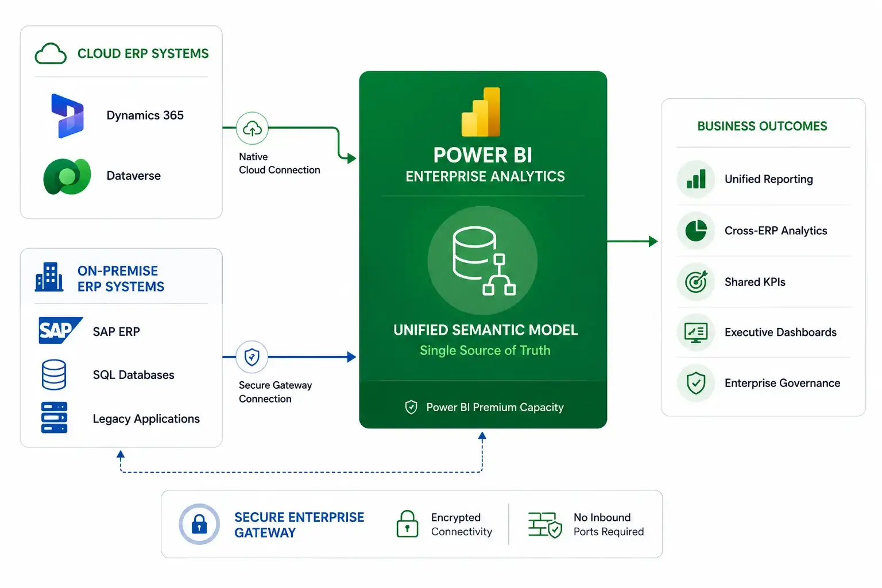This screenshot has width=882, height=588.
Task: Click the On-Premise ERP Systems heading
Action: tap(121, 278)
